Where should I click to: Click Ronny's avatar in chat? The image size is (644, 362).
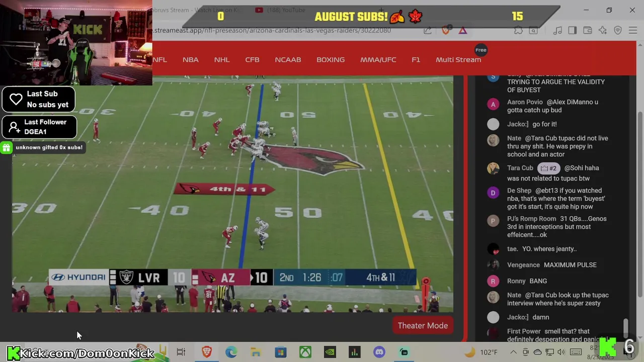[493, 281]
